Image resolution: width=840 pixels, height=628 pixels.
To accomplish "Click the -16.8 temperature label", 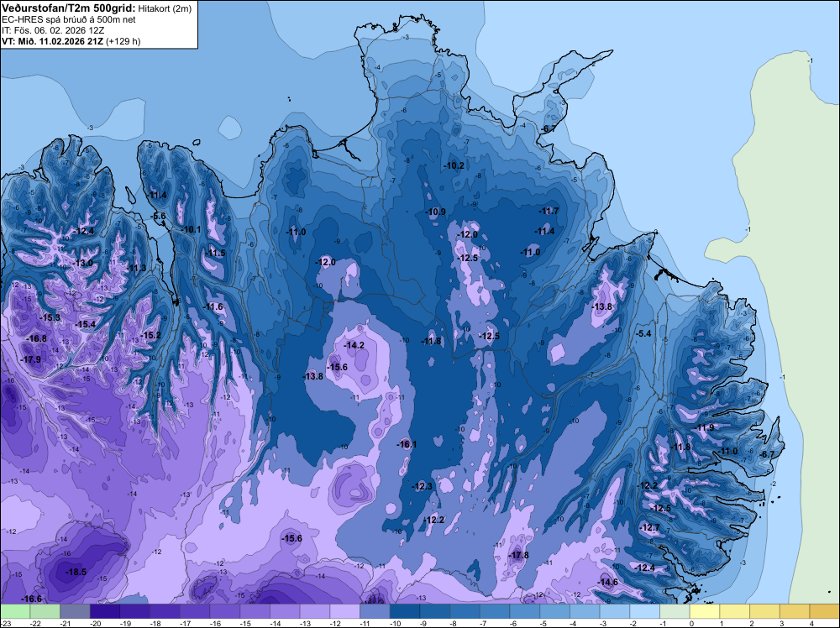I will point(36,338).
